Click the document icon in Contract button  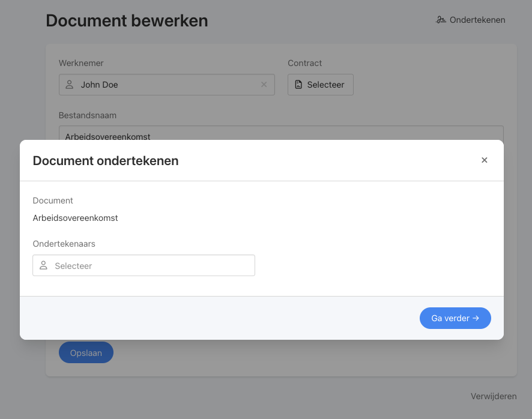(x=298, y=85)
